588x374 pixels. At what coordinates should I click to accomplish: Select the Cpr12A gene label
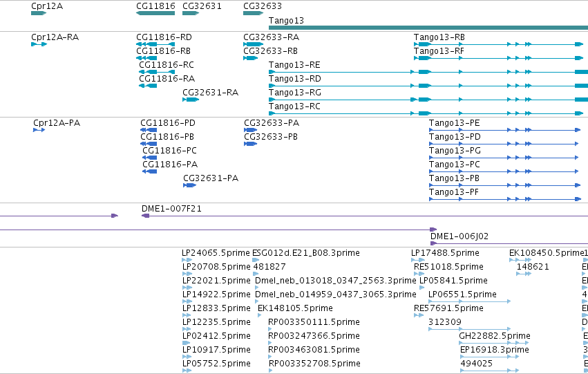[47, 6]
